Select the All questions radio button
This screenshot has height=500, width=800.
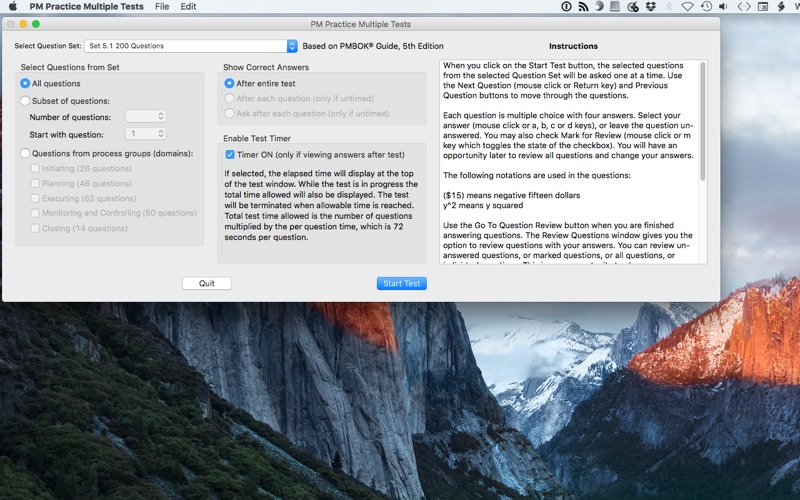(x=26, y=84)
